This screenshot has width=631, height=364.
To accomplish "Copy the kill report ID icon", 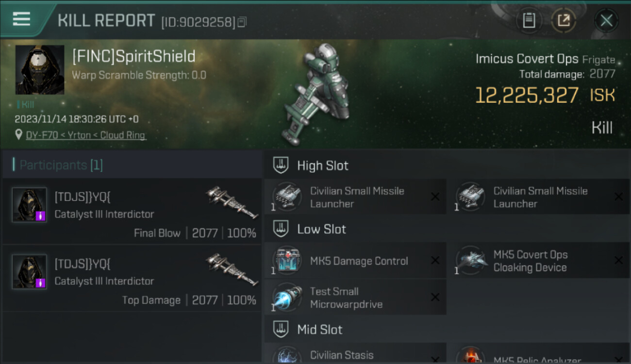I will [242, 22].
